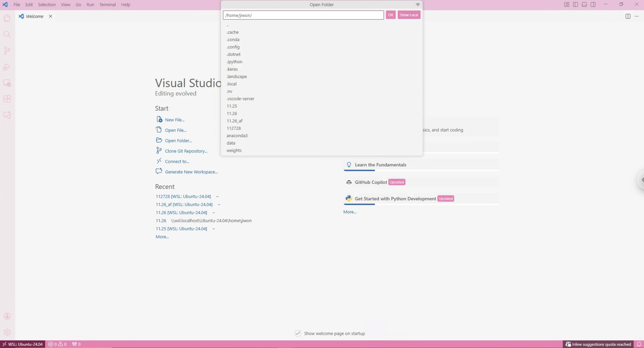Open the Search view icon
This screenshot has height=348, width=644.
pos(7,34)
